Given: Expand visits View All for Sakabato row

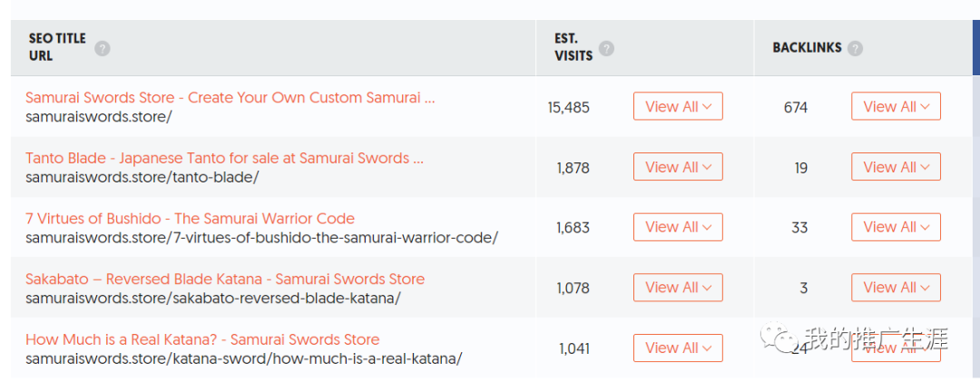Looking at the screenshot, I should click(678, 288).
